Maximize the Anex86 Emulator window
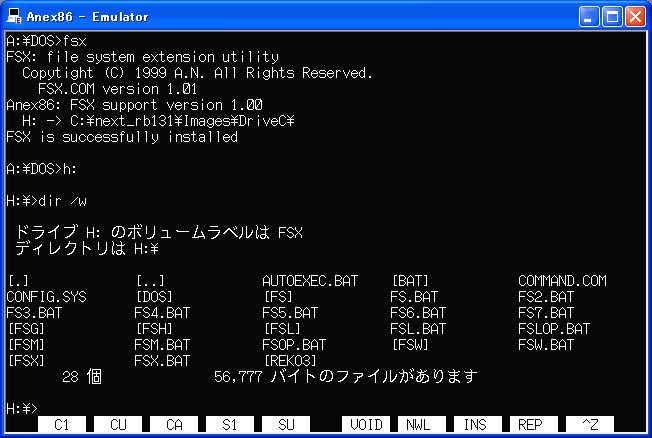652x438 pixels. [612, 17]
